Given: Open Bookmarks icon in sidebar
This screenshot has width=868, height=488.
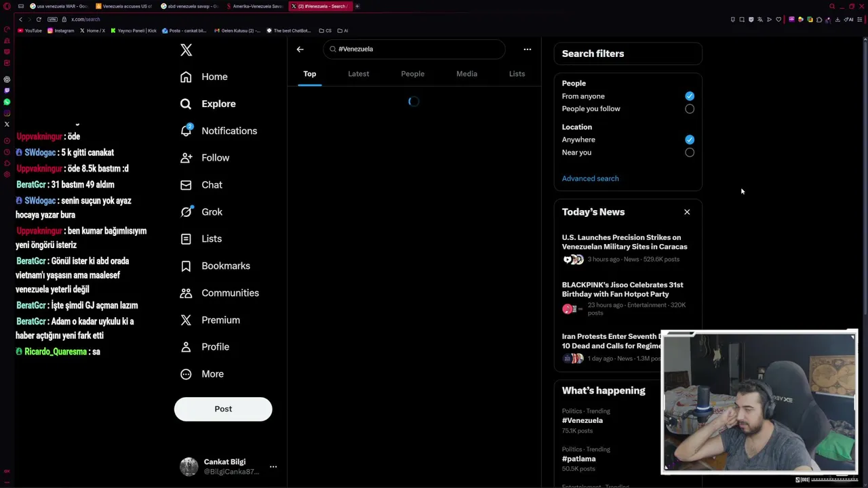Looking at the screenshot, I should coord(186,266).
